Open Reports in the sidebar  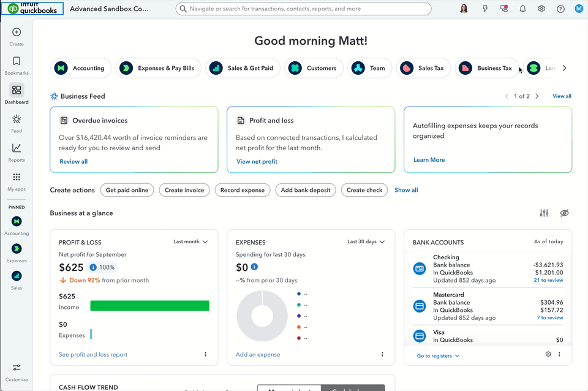tap(17, 153)
